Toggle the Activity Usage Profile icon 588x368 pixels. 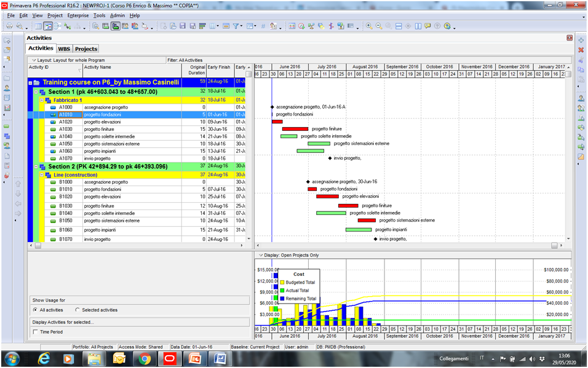(x=116, y=26)
